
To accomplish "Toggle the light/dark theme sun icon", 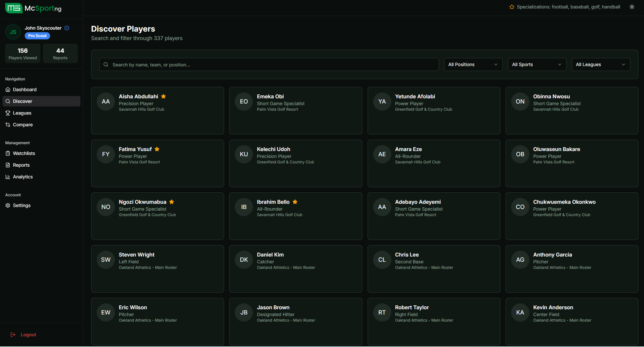I will (632, 7).
